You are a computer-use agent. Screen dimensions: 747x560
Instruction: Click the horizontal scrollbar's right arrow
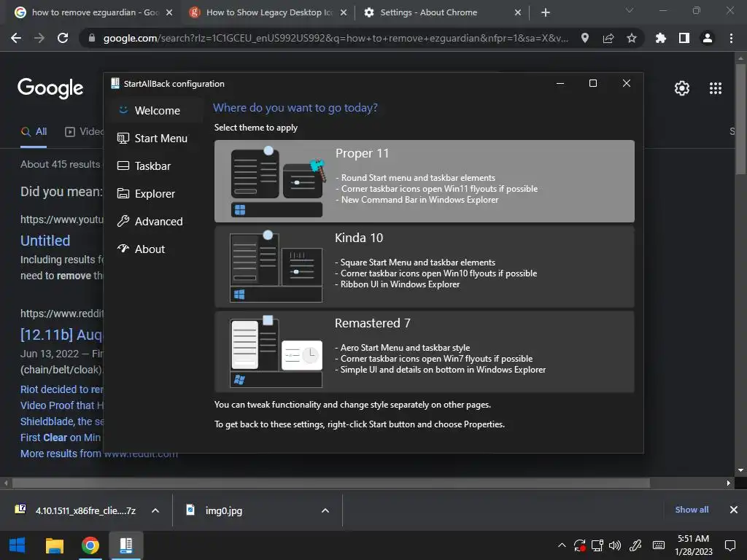[x=729, y=483]
